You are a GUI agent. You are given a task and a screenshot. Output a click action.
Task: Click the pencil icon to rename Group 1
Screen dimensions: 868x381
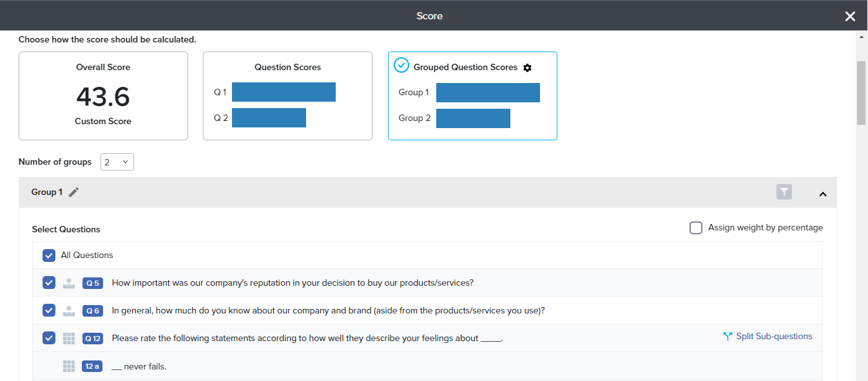pos(74,192)
